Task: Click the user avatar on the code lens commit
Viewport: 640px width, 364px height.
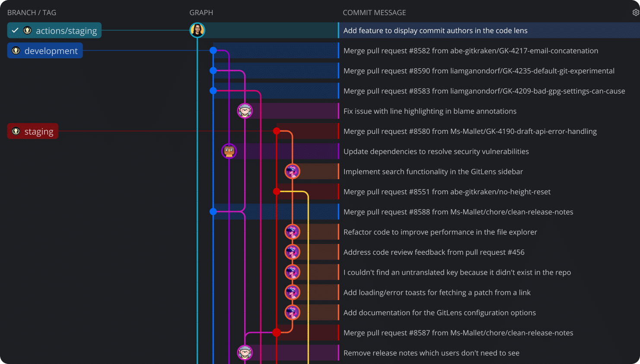Action: tap(197, 30)
